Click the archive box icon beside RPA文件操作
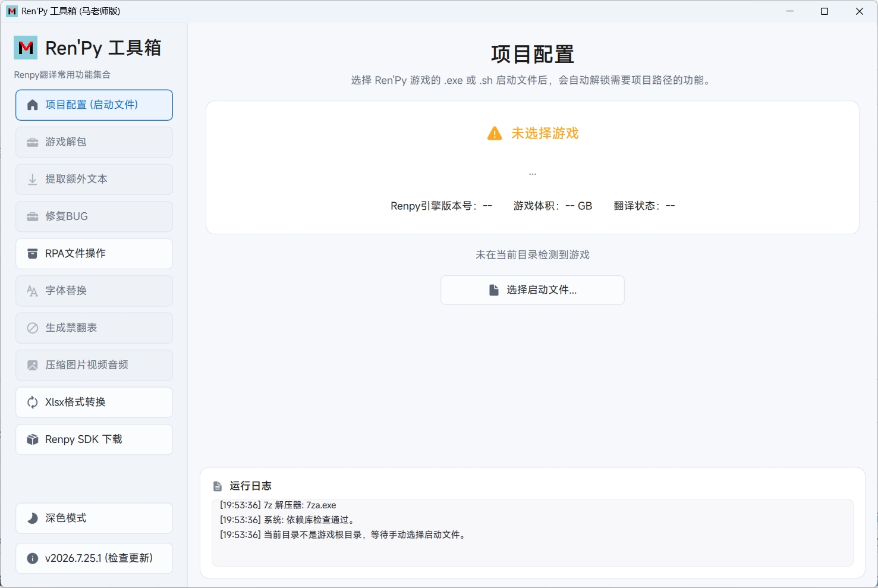Image resolution: width=878 pixels, height=588 pixels. (33, 254)
